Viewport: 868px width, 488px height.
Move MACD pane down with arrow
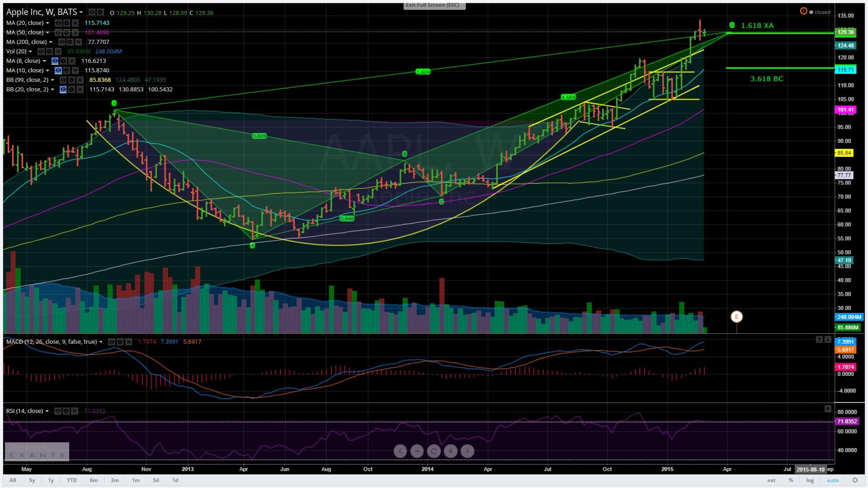pos(828,339)
